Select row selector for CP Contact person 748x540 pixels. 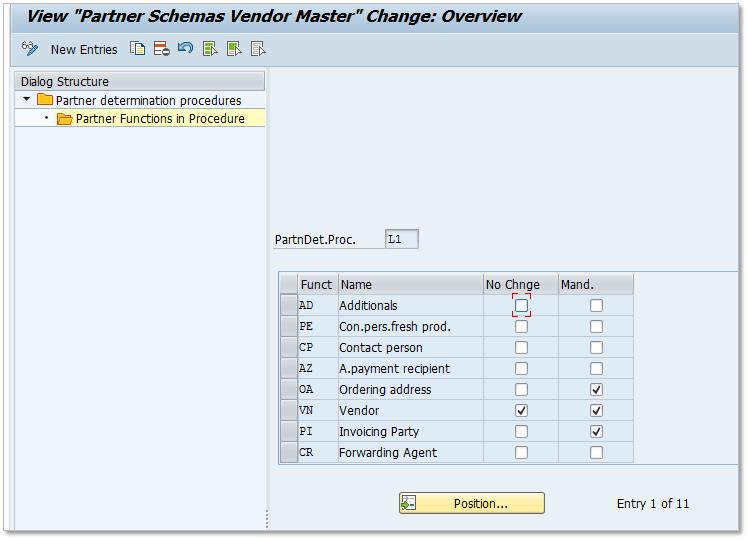tap(289, 347)
